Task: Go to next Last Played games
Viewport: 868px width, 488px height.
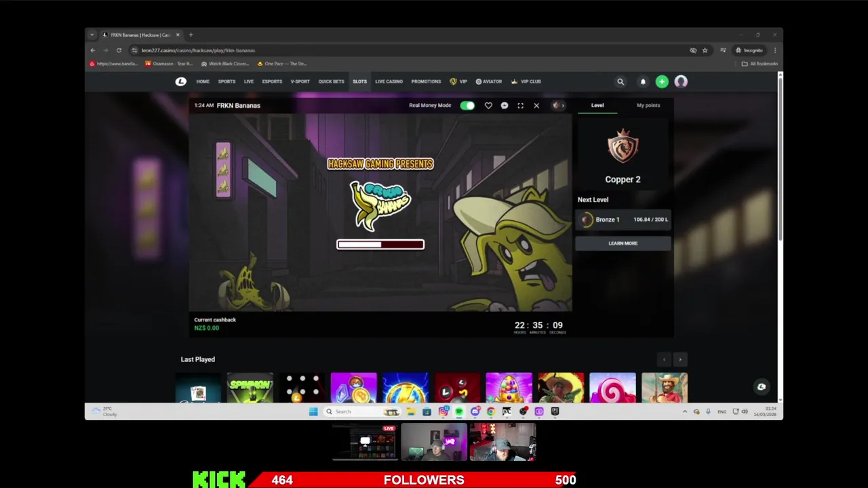Action: [x=680, y=360]
